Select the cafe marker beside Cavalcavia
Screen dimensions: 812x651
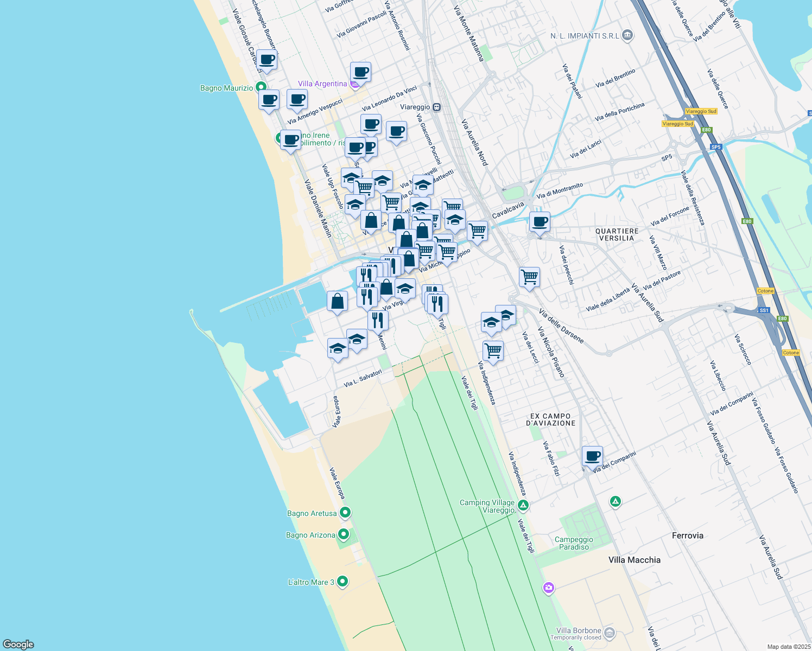[x=540, y=222]
